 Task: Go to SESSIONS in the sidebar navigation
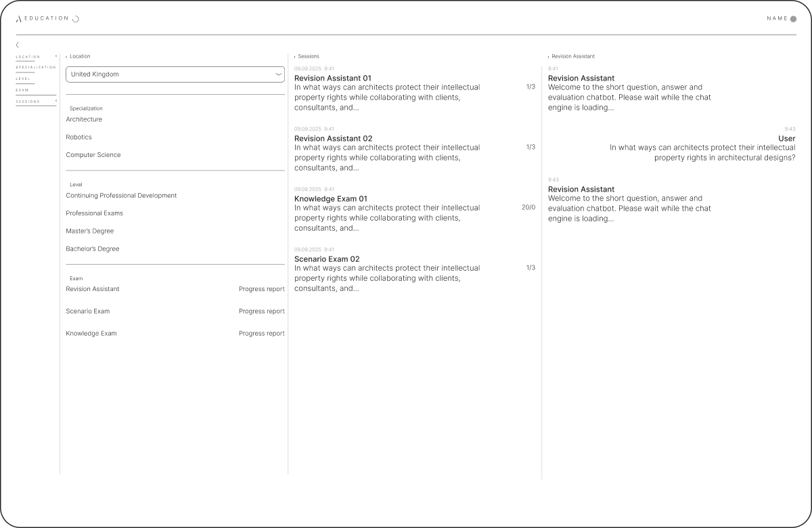28,102
